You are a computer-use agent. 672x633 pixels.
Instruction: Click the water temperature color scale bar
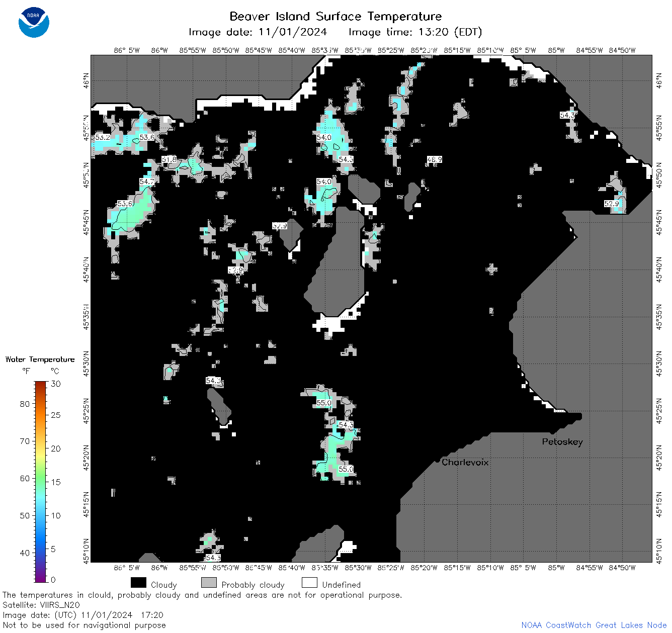41,482
